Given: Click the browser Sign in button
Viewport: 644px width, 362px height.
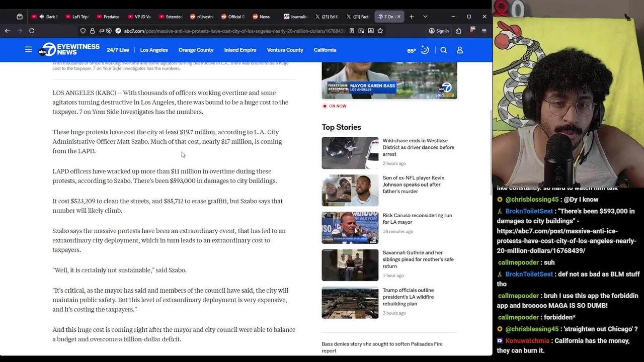Looking at the screenshot, I should pyautogui.click(x=439, y=31).
